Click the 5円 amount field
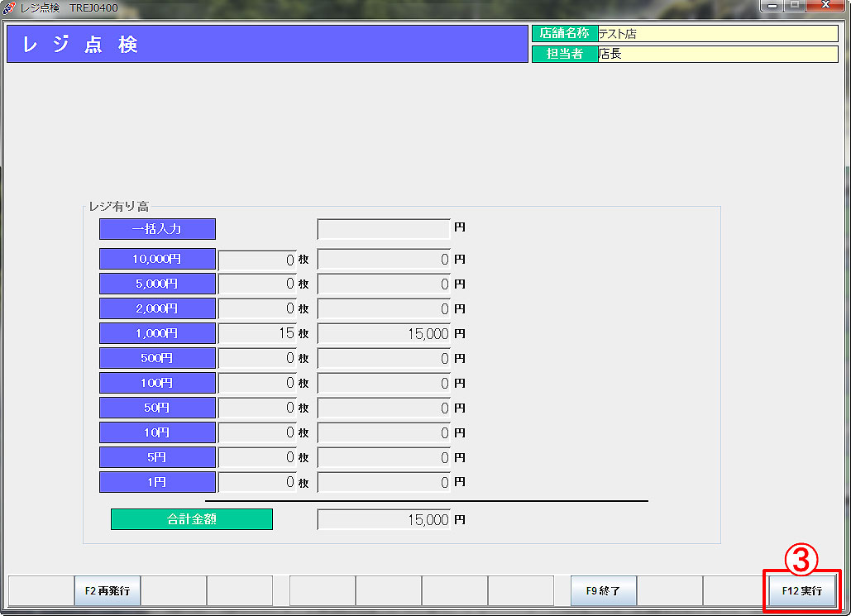 [384, 457]
